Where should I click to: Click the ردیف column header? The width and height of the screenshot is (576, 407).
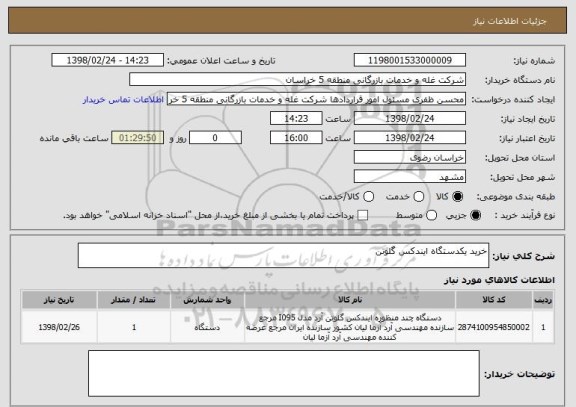543,300
